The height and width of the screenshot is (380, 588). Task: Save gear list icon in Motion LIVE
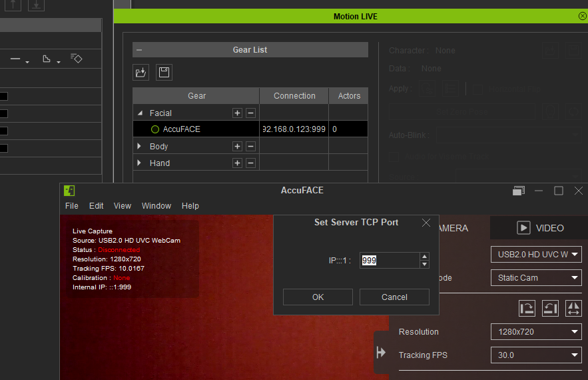click(164, 73)
